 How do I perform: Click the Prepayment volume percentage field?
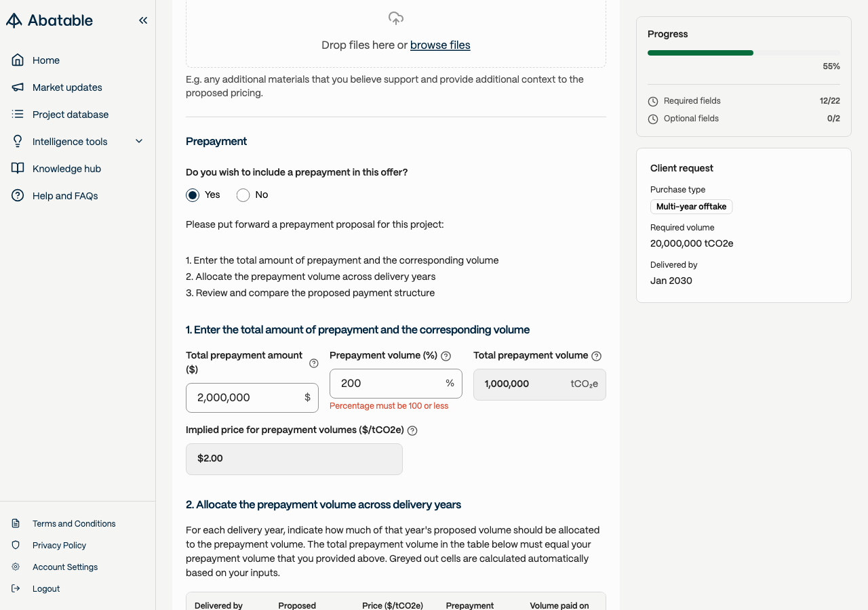pos(388,384)
